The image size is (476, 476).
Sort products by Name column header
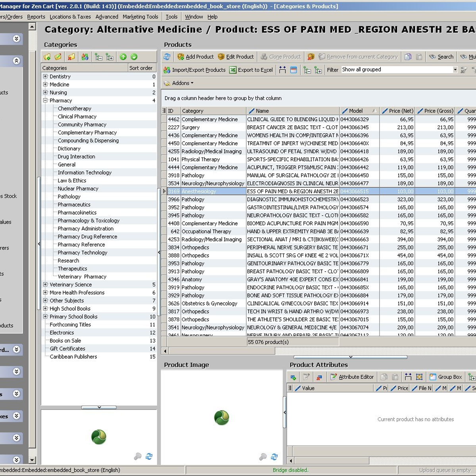click(293, 111)
